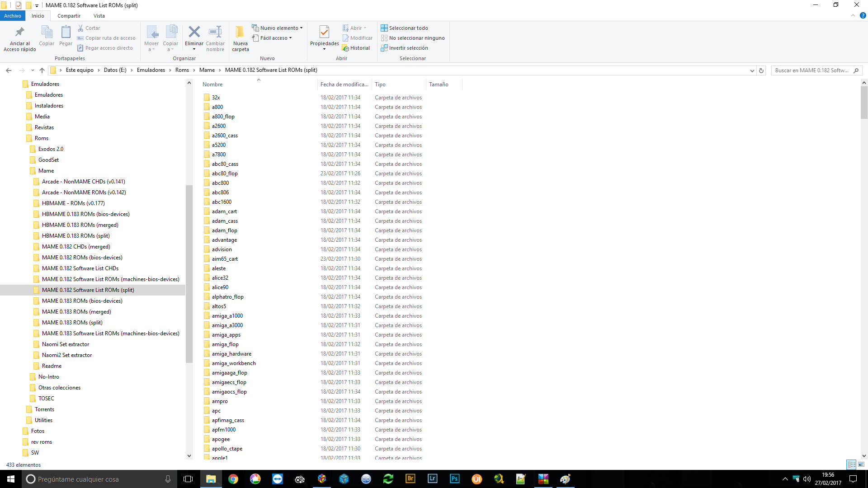Open address bar history dropdown
Image resolution: width=868 pixels, height=488 pixels.
tap(752, 70)
